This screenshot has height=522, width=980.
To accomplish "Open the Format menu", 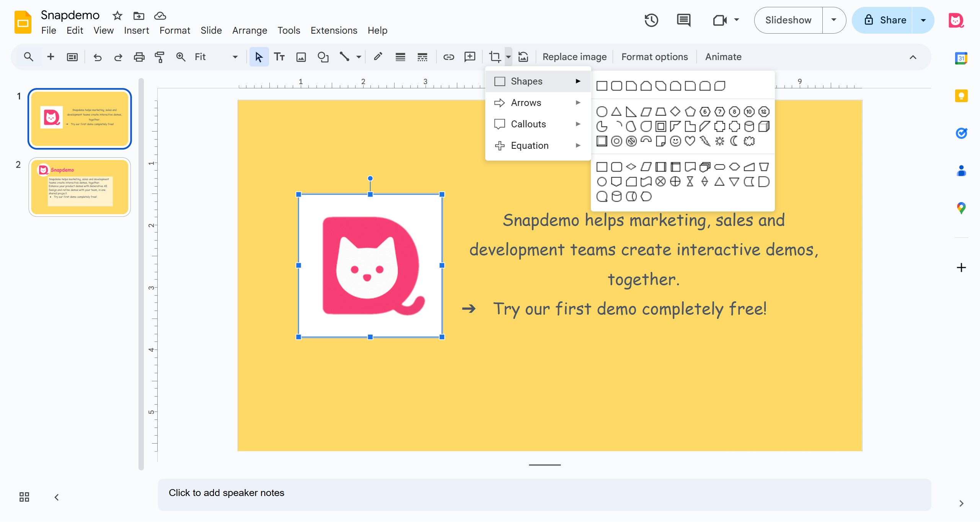I will (175, 31).
